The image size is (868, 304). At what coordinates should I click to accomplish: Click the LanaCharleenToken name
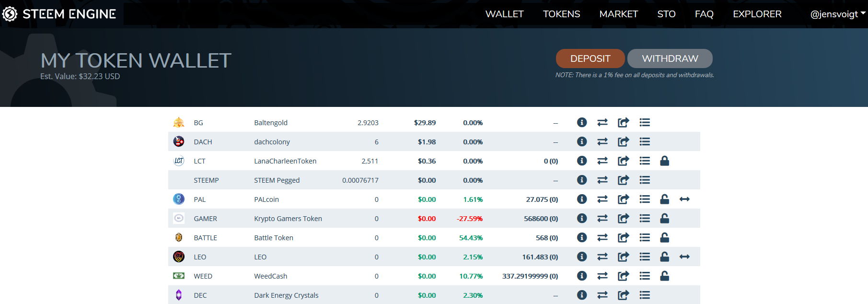point(285,161)
